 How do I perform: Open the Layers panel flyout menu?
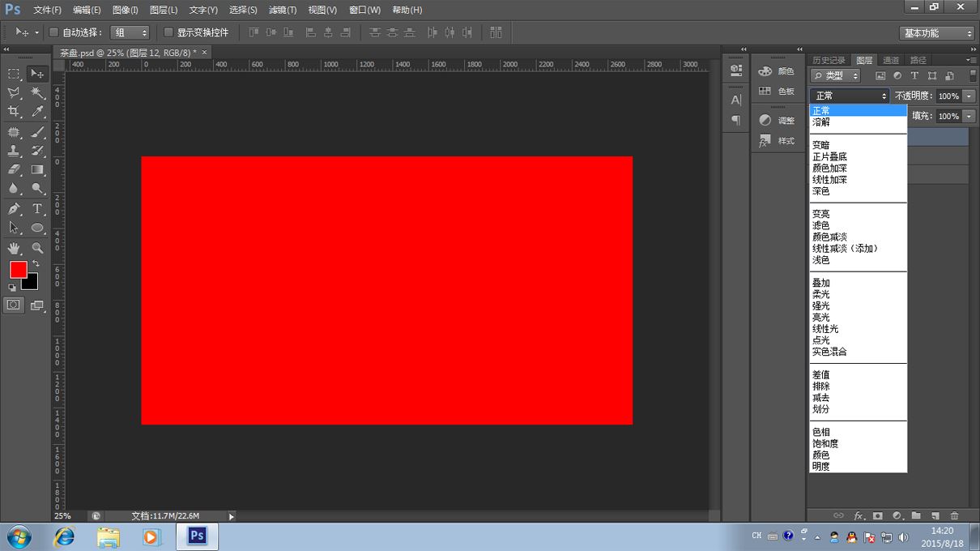point(973,60)
